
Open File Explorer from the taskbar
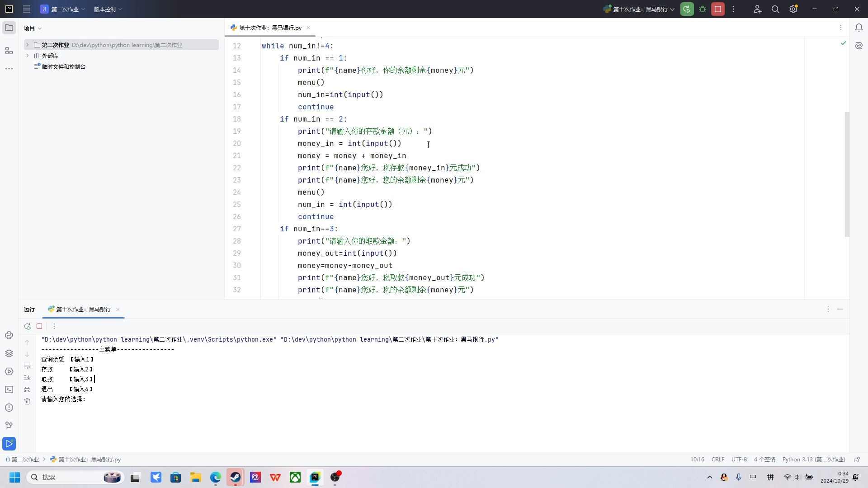pos(195,477)
